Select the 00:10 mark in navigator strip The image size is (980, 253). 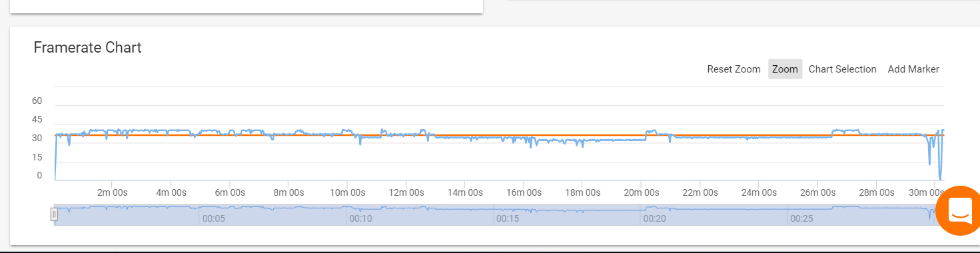(x=360, y=218)
